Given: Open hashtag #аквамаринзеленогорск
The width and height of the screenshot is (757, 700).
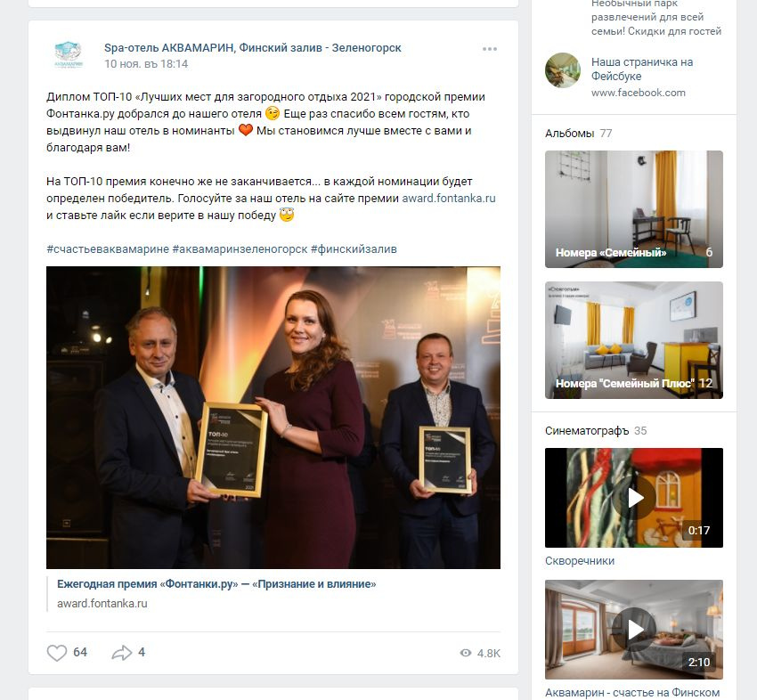Looking at the screenshot, I should [x=240, y=249].
